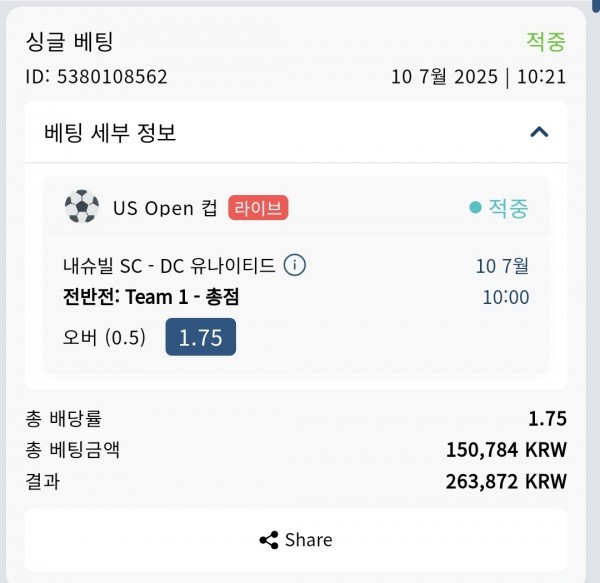Screen dimensions: 600x583
Task: Click 내슈빌 SC - DC 유나이티드 match
Action: pyautogui.click(x=169, y=265)
